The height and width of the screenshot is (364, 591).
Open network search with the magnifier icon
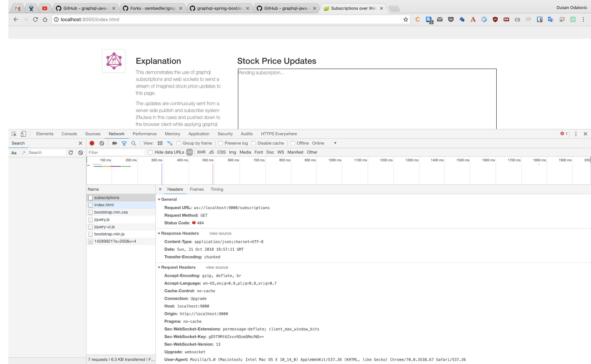point(134,143)
